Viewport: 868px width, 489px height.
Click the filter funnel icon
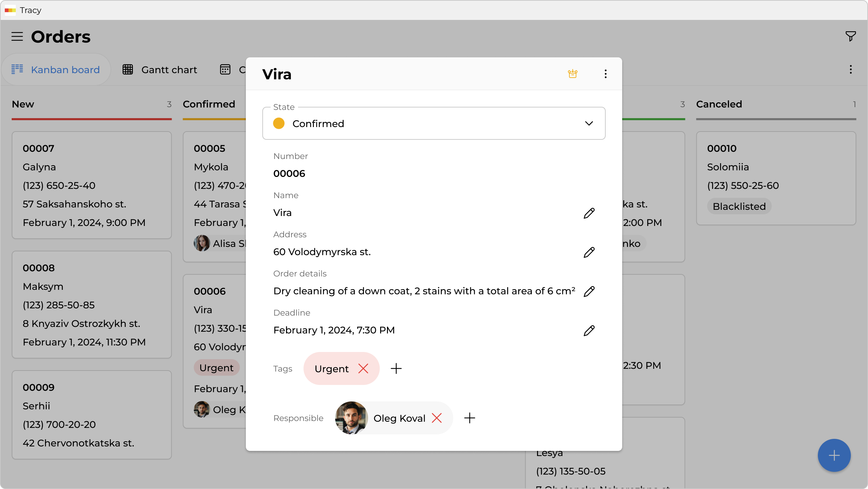click(x=850, y=36)
